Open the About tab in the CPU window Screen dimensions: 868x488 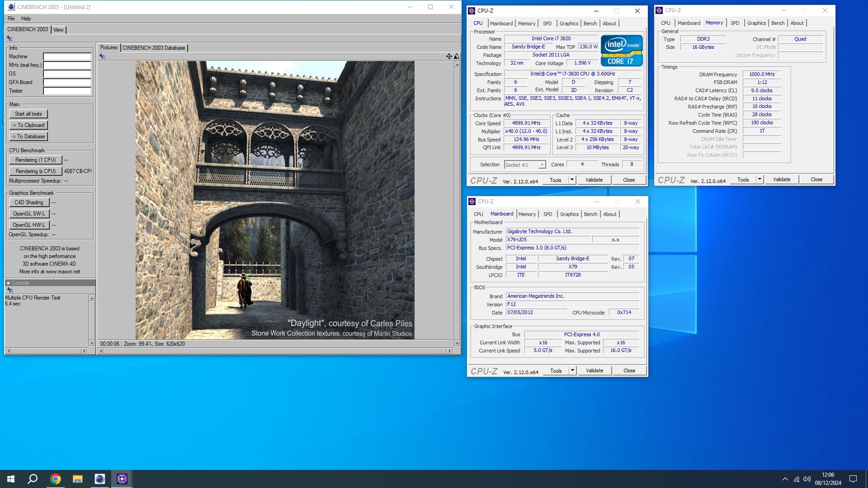(x=609, y=23)
